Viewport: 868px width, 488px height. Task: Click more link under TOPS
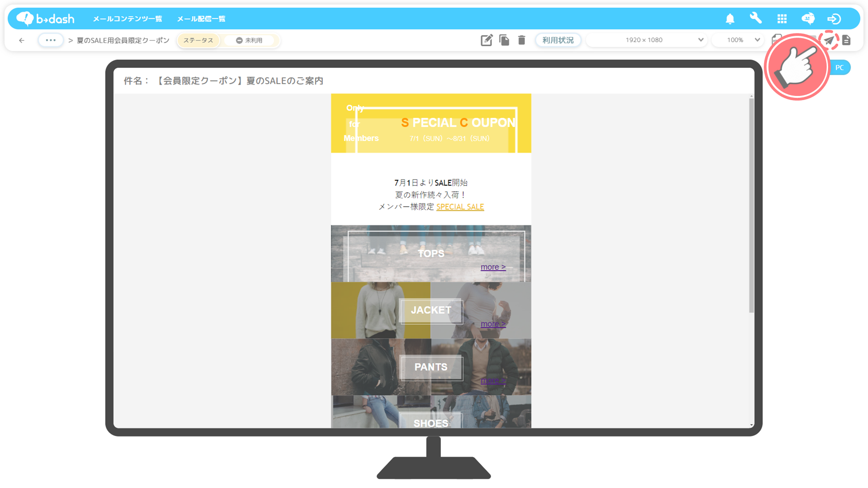click(493, 267)
